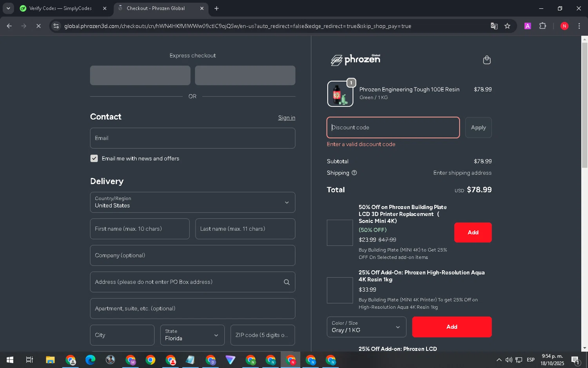Click the ZIP code field

pyautogui.click(x=263, y=335)
